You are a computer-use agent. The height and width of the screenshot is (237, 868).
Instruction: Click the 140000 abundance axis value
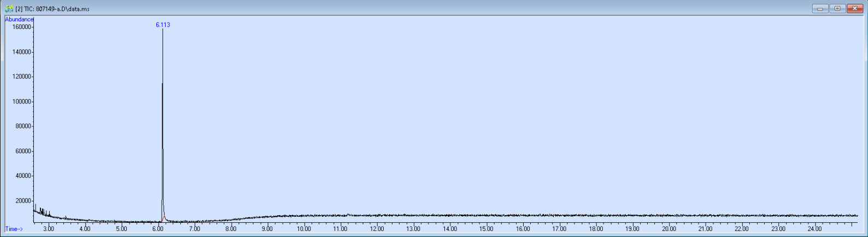click(22, 52)
